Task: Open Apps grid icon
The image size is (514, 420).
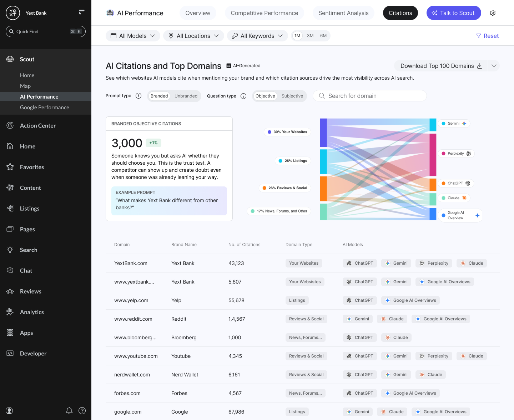Action: 10,333
